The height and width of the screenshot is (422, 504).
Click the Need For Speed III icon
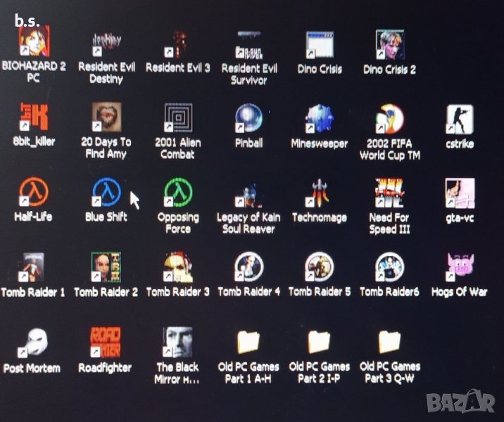click(x=389, y=193)
